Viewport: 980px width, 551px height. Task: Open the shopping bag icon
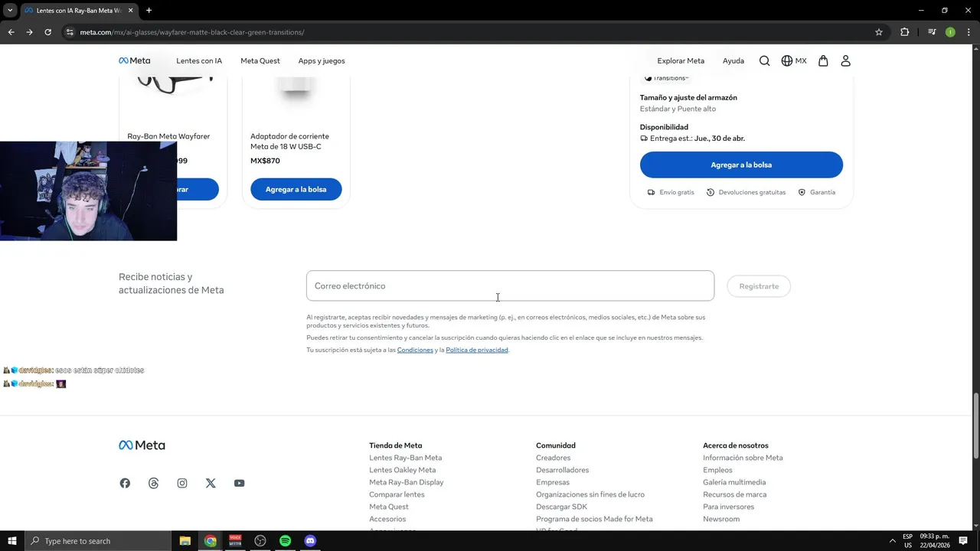[823, 60]
